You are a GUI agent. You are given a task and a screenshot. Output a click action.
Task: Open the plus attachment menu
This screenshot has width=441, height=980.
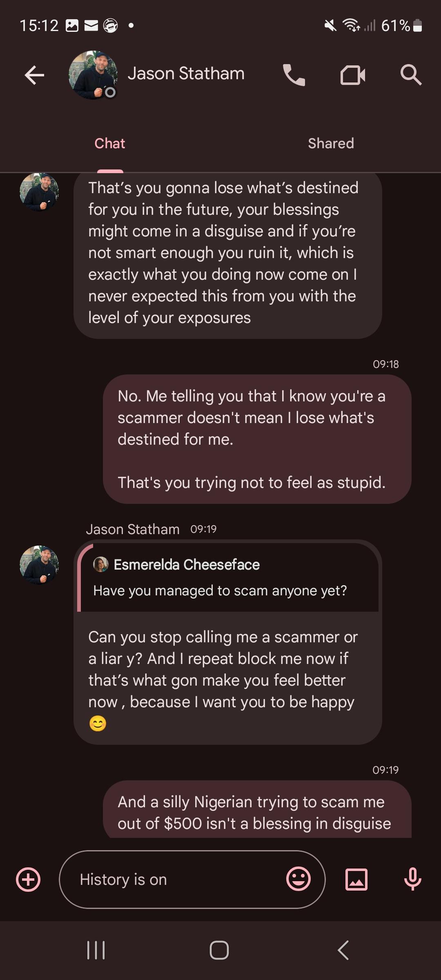tap(28, 880)
